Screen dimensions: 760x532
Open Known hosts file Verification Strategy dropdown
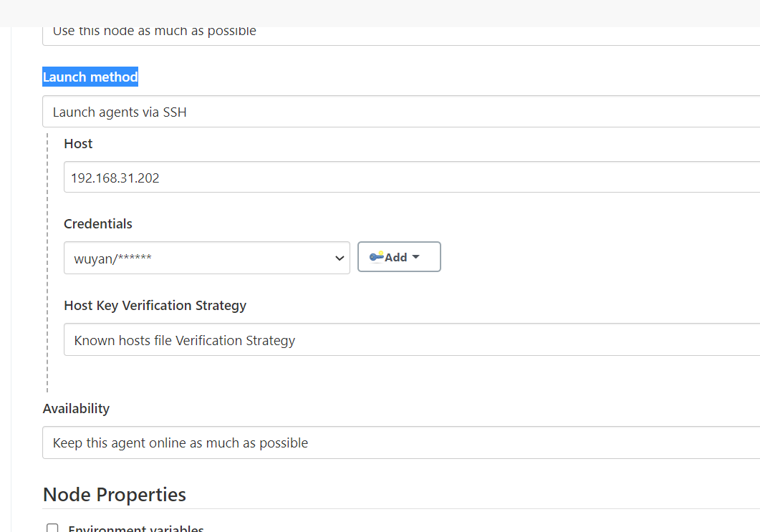pyautogui.click(x=411, y=340)
